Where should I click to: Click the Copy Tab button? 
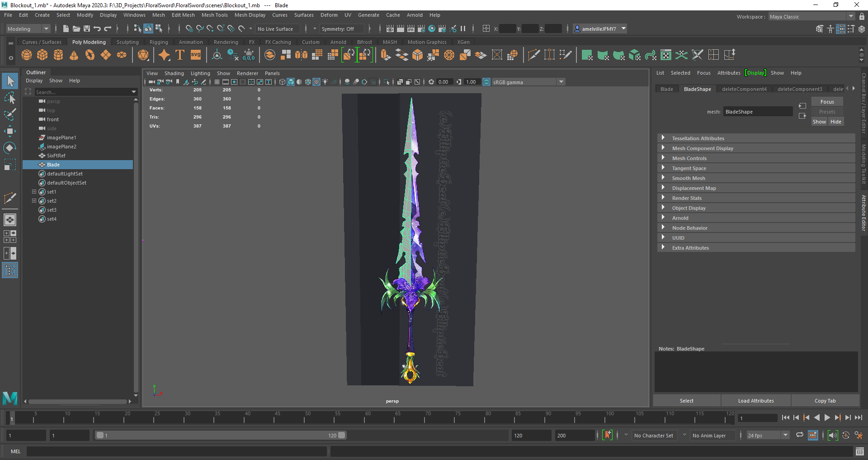click(825, 401)
